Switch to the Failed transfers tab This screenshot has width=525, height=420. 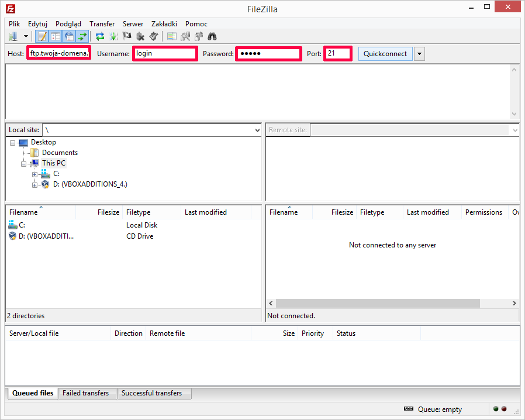87,393
